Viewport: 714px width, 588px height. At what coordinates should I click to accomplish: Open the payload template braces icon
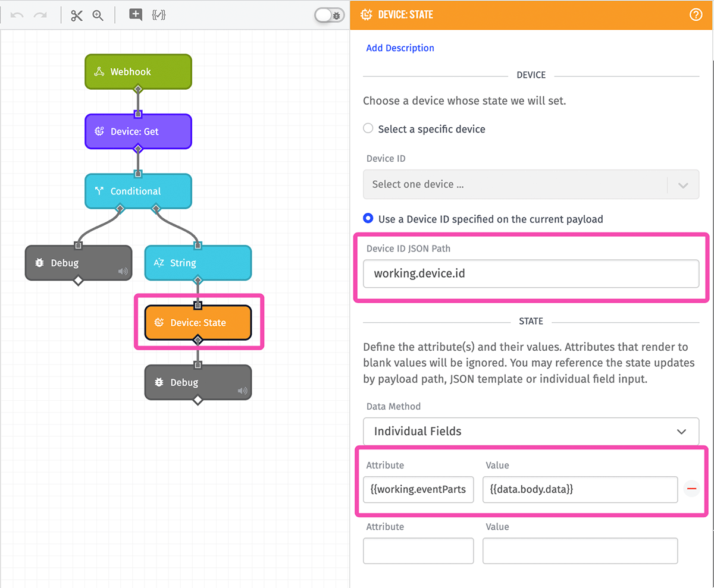pyautogui.click(x=159, y=15)
